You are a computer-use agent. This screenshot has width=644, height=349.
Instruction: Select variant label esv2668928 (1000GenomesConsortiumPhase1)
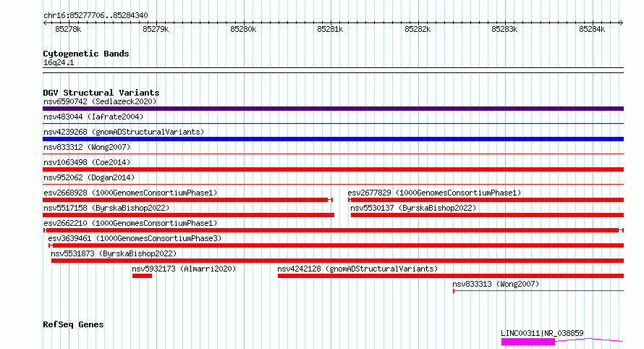130,193
